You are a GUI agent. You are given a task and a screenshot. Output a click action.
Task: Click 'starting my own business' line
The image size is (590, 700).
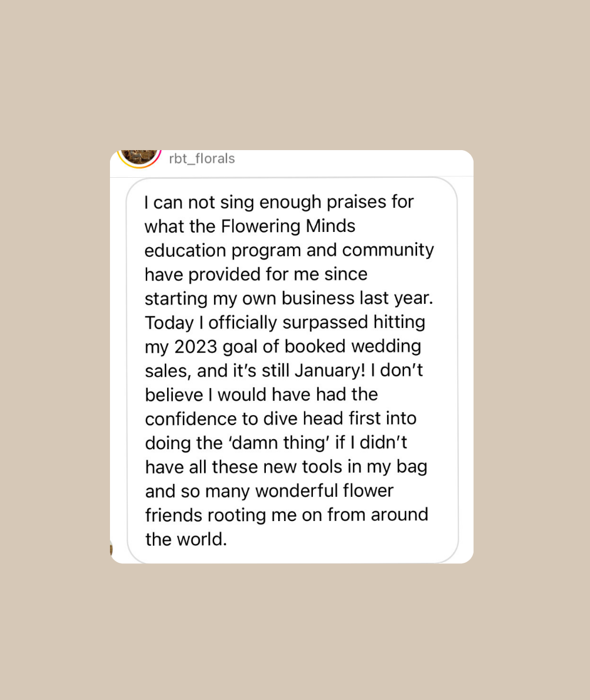click(x=249, y=298)
